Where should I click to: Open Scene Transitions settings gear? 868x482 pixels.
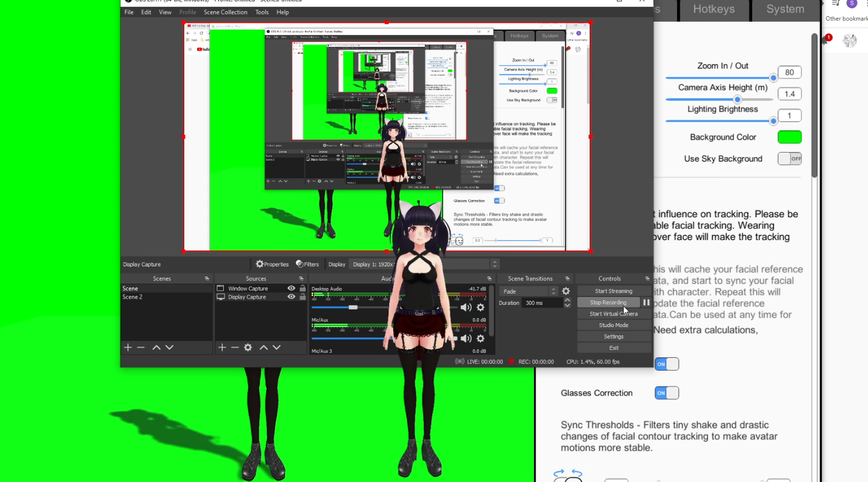point(566,291)
